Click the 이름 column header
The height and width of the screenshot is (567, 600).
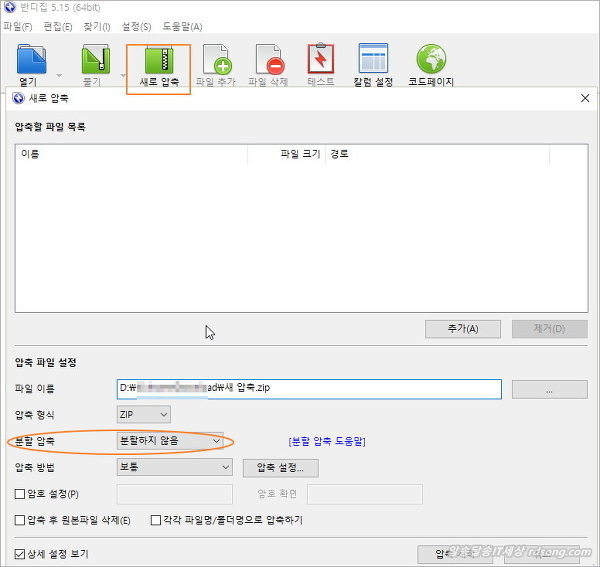tap(132, 154)
